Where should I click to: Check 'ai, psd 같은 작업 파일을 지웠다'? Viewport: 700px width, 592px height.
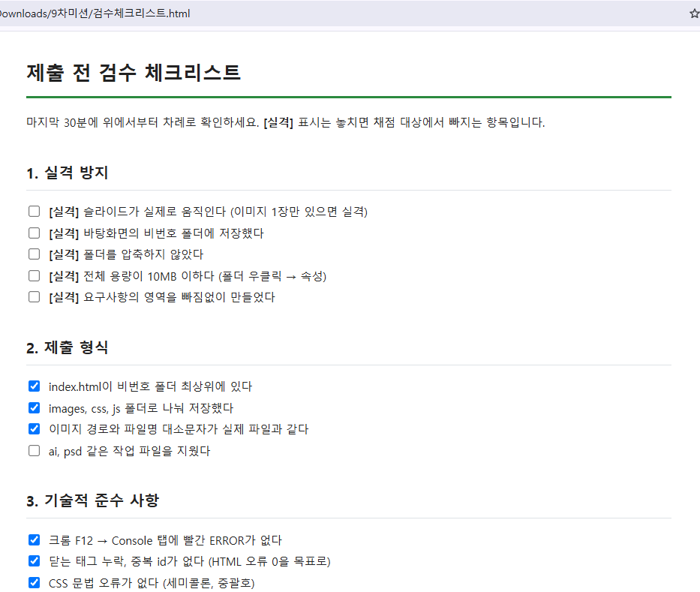(x=34, y=451)
